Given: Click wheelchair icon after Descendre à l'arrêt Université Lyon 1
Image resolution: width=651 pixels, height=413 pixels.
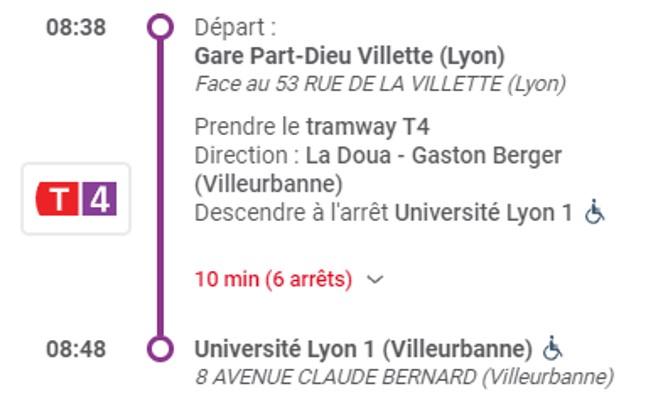Looking at the screenshot, I should (594, 212).
